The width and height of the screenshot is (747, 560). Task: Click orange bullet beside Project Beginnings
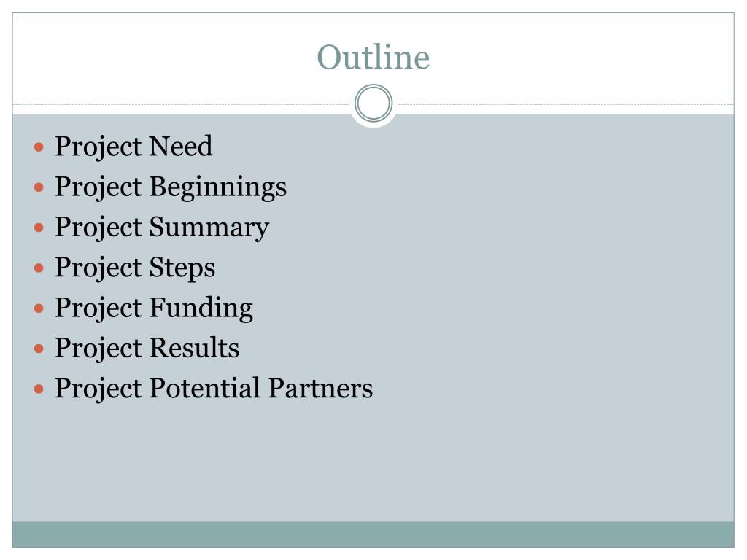tap(39, 187)
